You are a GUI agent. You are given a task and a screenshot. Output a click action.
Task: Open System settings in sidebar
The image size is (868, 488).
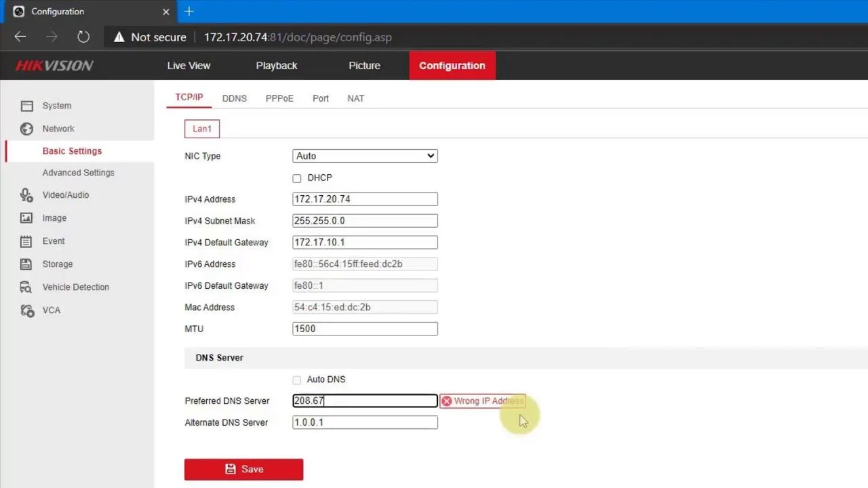coord(57,106)
